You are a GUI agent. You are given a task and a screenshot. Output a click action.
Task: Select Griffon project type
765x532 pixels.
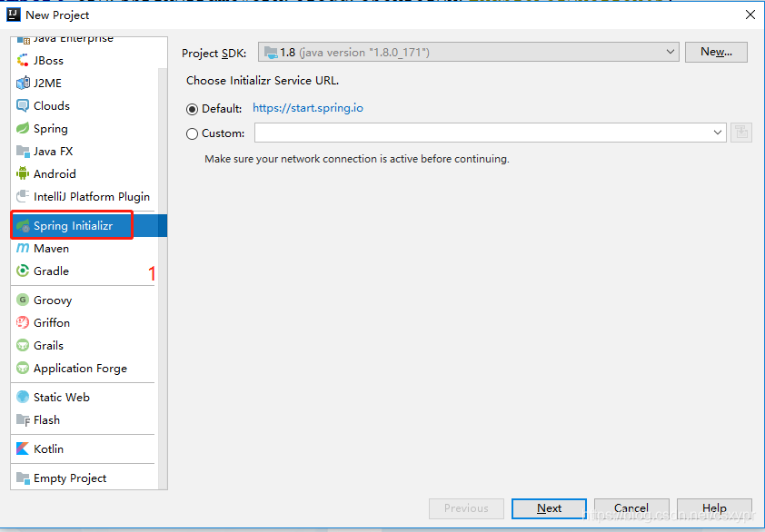pos(84,323)
